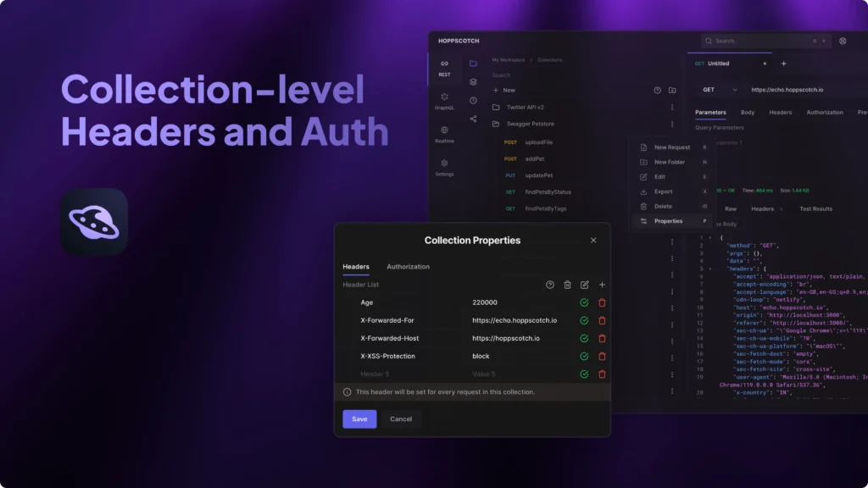This screenshot has width=868, height=488.
Task: Open the POST uploadFile request
Action: (528, 142)
